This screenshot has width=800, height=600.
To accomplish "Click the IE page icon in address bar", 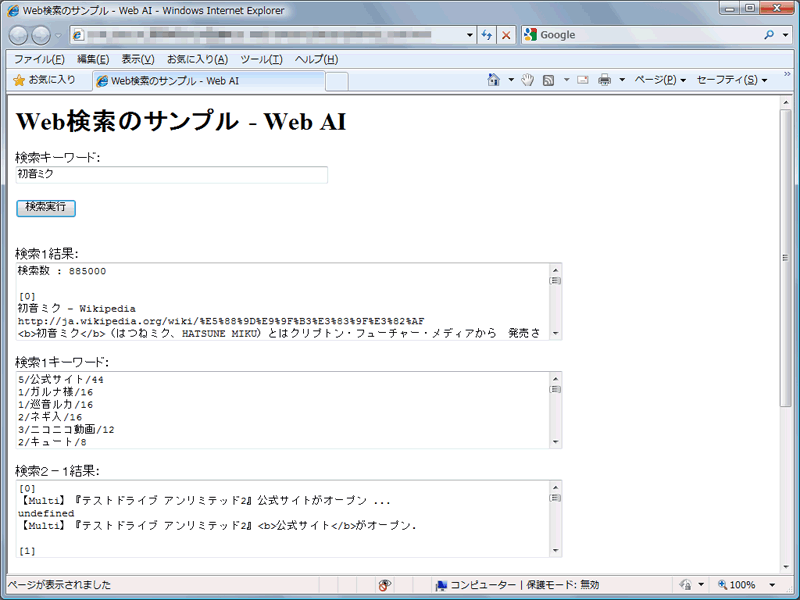I will [x=78, y=35].
